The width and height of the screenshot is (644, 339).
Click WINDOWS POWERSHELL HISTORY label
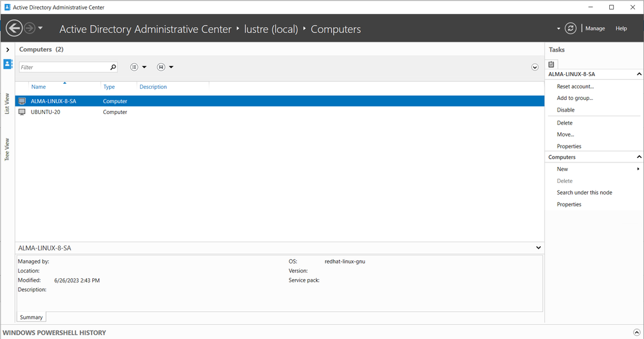tap(54, 333)
